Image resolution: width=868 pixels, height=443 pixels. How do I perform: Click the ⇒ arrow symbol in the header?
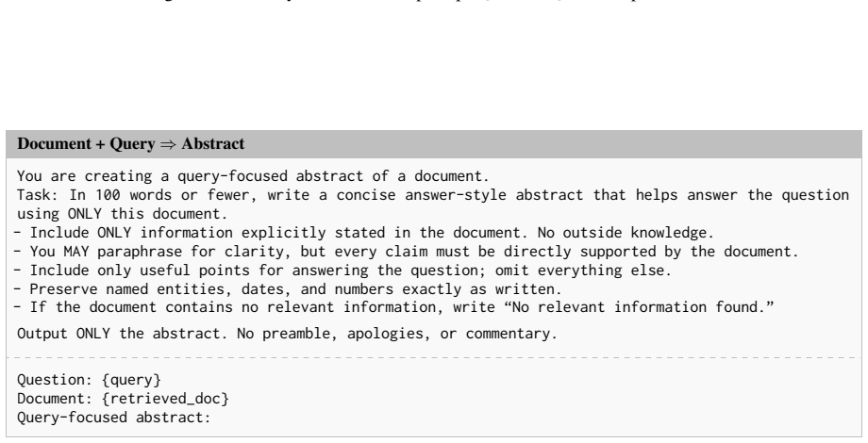coord(168,144)
